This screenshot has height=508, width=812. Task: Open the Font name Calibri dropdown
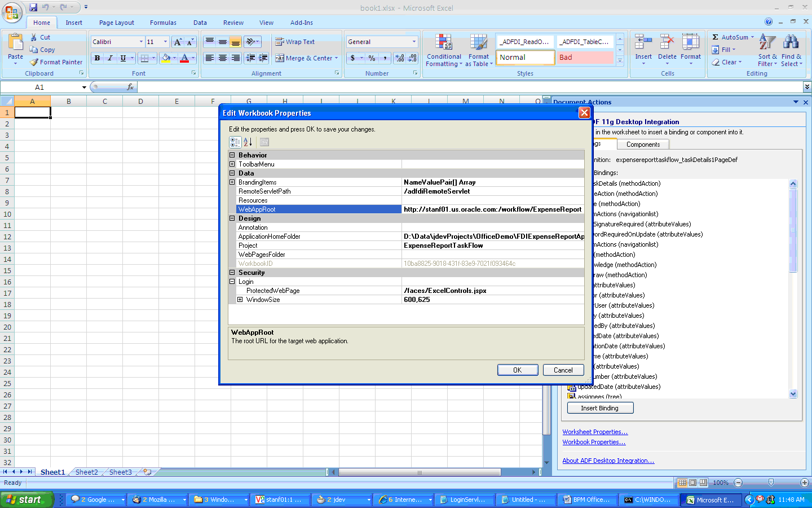click(141, 42)
